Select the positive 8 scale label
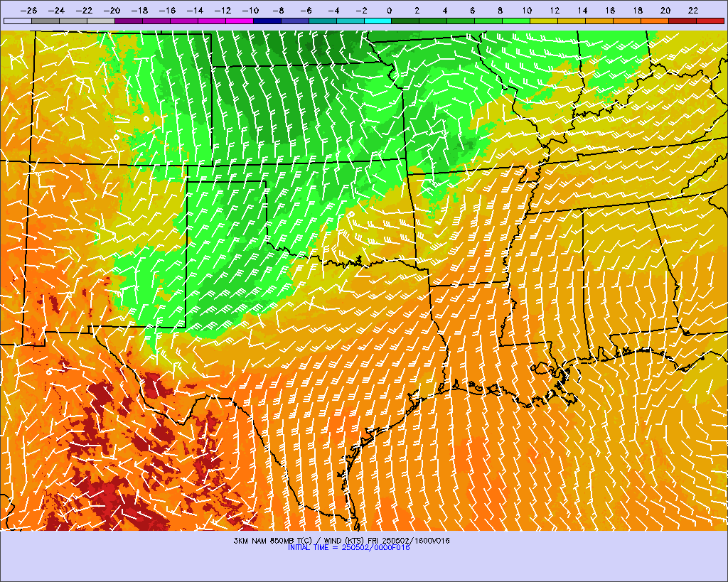This screenshot has height=582, width=728. pyautogui.click(x=500, y=11)
